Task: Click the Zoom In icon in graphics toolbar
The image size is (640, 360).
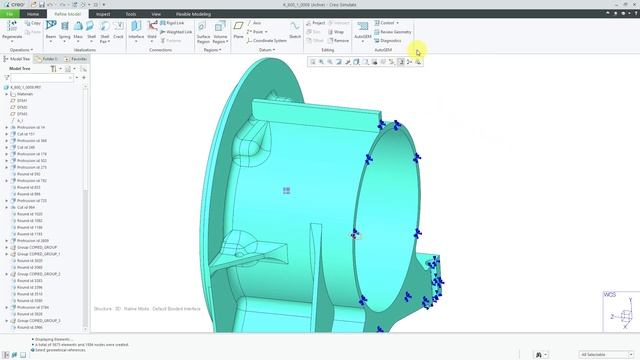Action: 321,62
